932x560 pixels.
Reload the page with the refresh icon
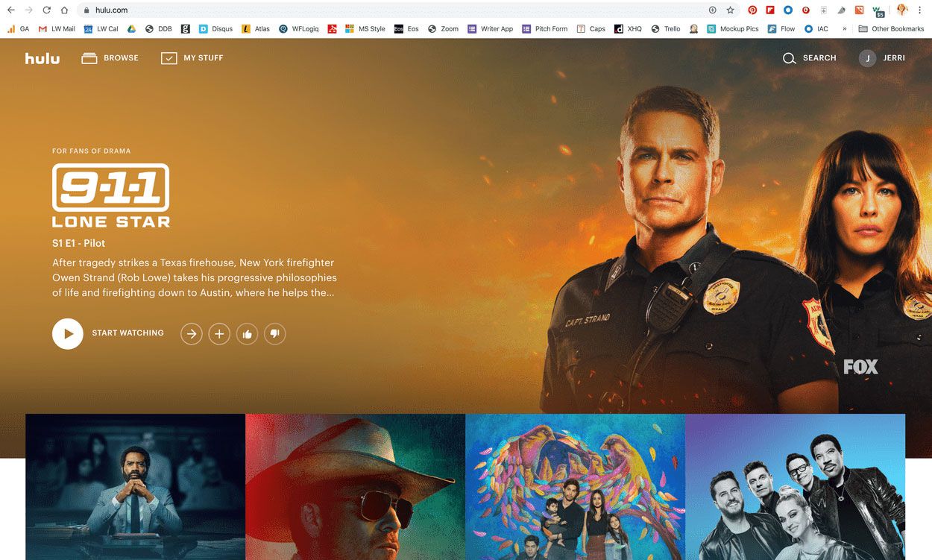[46, 10]
